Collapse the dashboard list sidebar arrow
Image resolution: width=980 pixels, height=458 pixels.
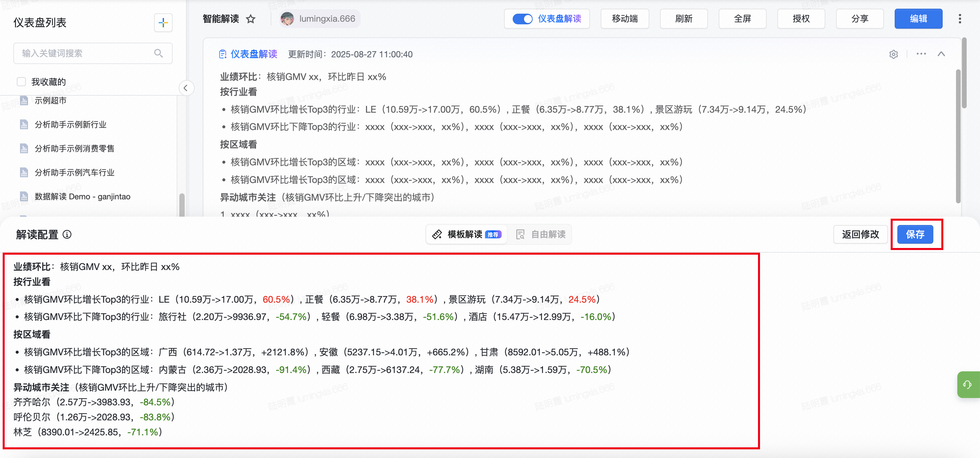[186, 88]
